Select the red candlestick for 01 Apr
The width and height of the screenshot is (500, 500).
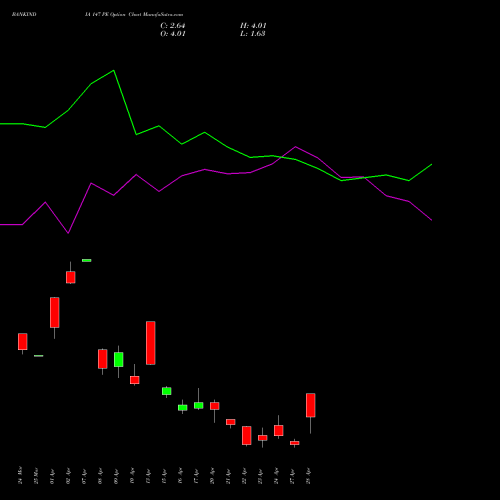tap(55, 312)
